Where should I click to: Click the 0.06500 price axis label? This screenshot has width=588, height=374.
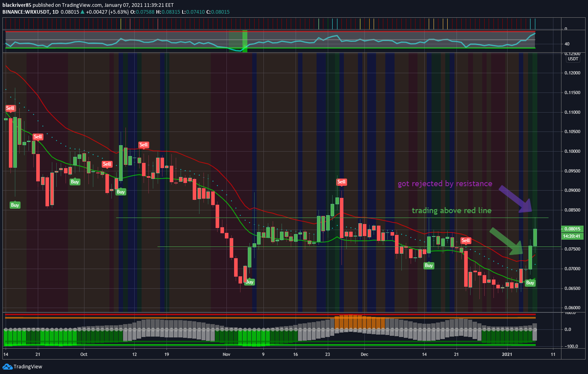click(x=572, y=288)
